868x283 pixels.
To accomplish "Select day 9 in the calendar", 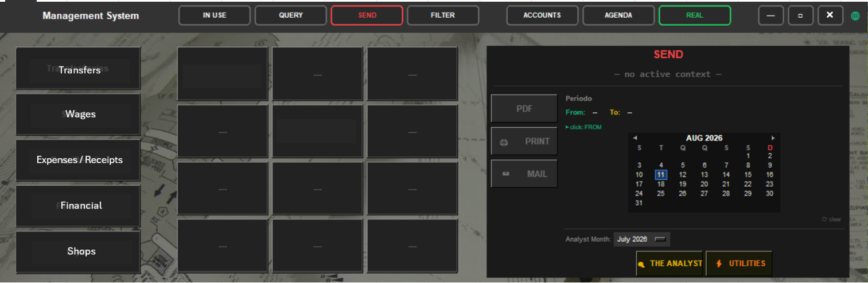I will coord(770,165).
